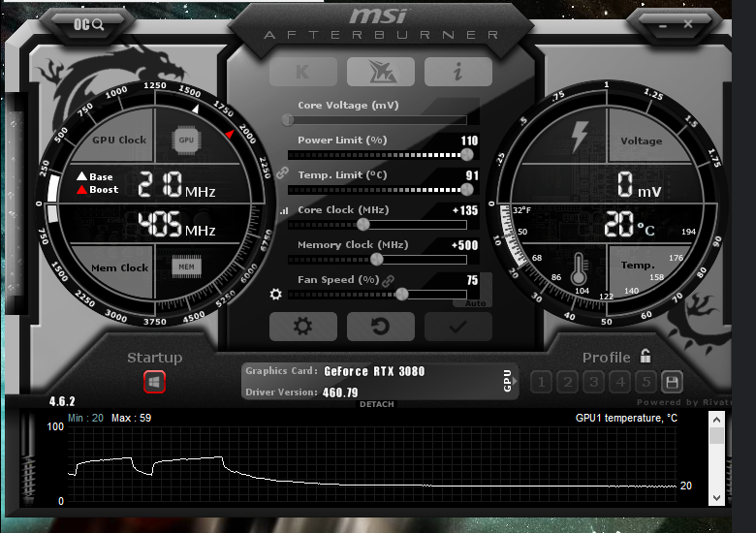The width and height of the screenshot is (756, 533).
Task: Click the Memory Clock slider handle
Action: [377, 260]
